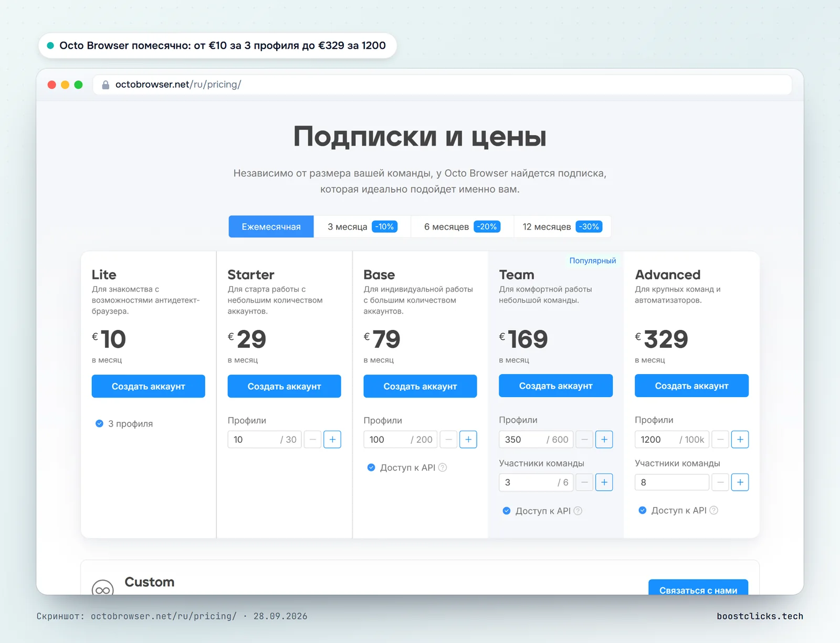Click the Team profiles input showing 350
Image resolution: width=840 pixels, height=643 pixels.
[x=537, y=439]
